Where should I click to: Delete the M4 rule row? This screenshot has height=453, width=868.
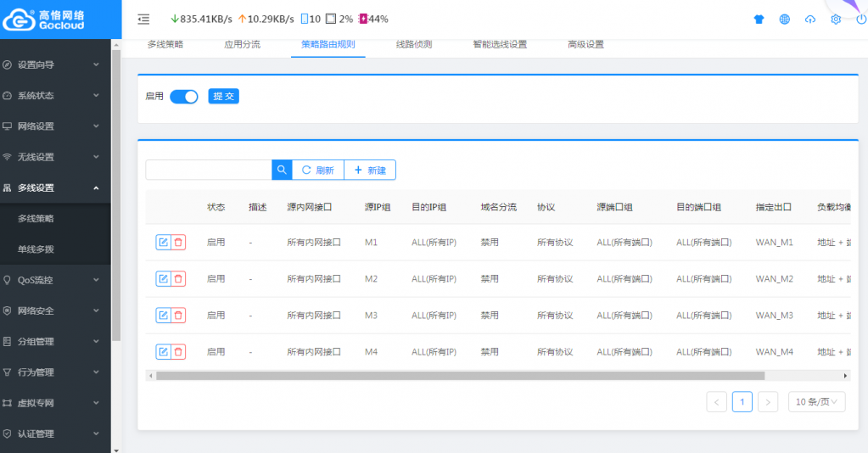178,352
